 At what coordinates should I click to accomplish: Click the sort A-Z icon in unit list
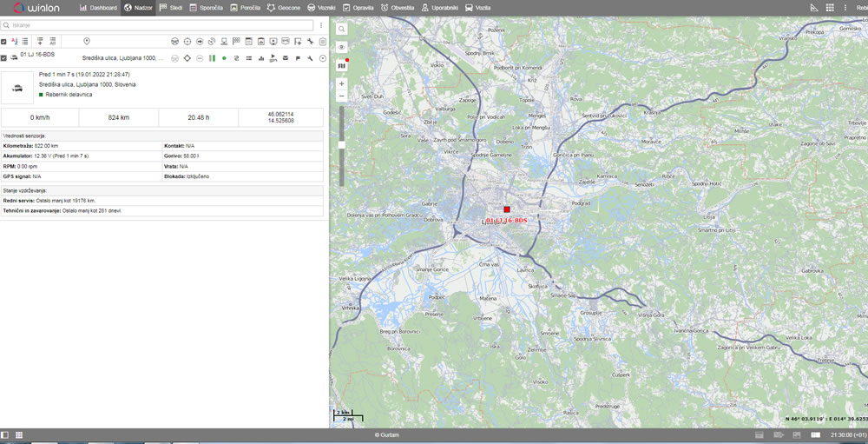15,41
